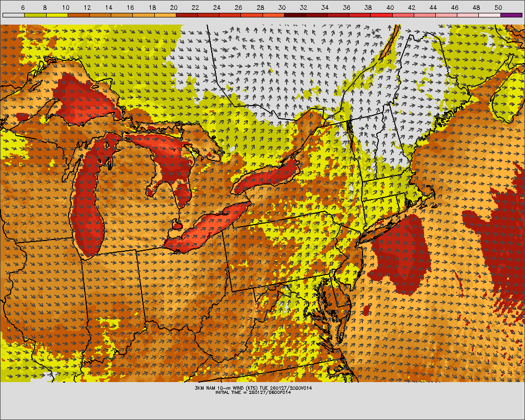Click the legend label "20"

[x=173, y=7]
